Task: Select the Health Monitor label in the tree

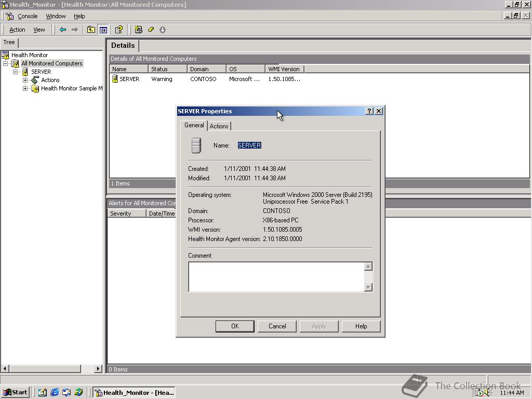Action: (x=30, y=55)
